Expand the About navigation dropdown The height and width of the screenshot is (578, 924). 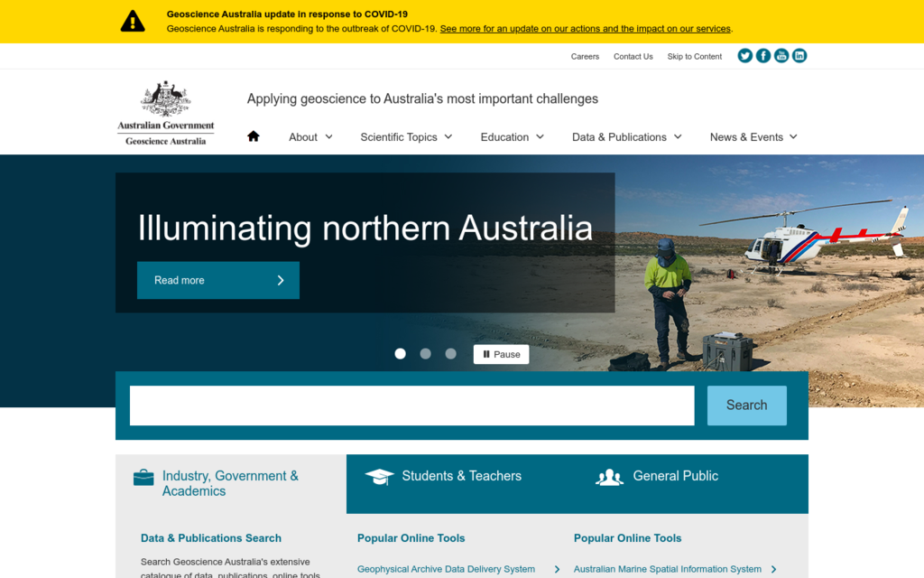[x=310, y=136]
